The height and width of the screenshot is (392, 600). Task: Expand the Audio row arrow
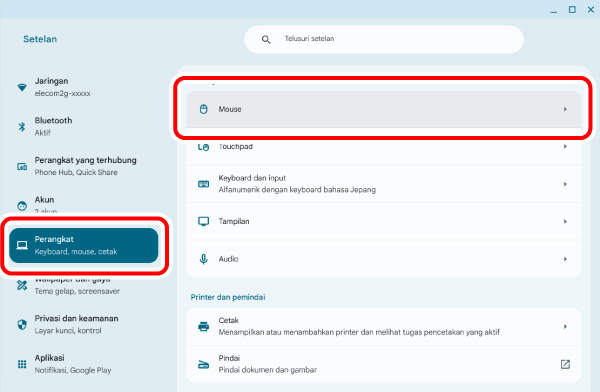point(565,259)
